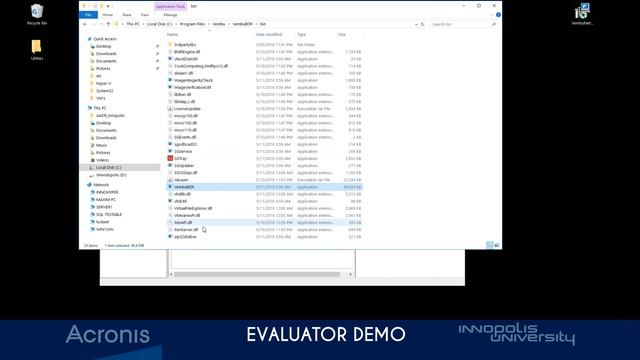The width and height of the screenshot is (640, 360).
Task: Open the Vembu shortcut icon on the desktop
Action: click(582, 14)
